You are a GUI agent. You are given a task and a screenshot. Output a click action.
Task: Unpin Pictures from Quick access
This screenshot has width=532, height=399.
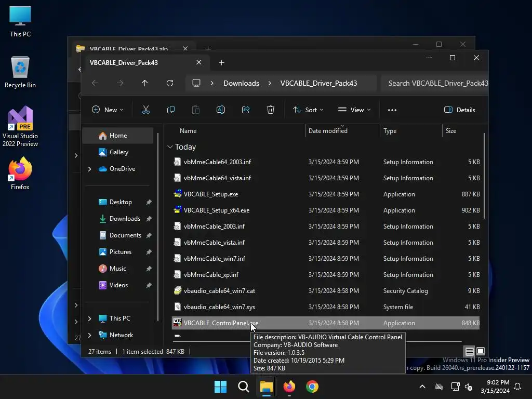click(x=149, y=252)
